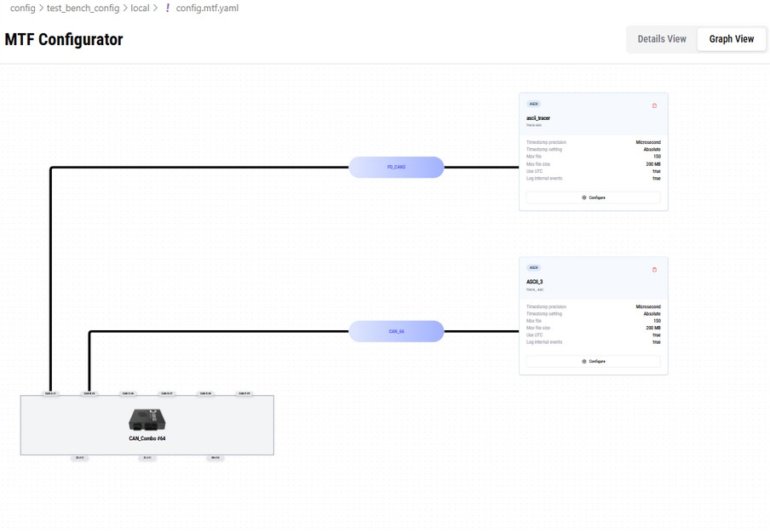Click the ASCII badge on ascii_tracer card
Image resolution: width=770 pixels, height=532 pixels.
(x=534, y=105)
